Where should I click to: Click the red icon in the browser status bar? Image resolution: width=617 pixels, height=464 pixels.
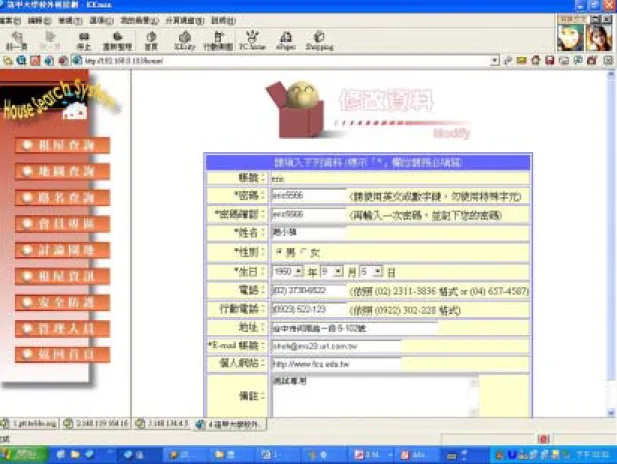click(x=543, y=439)
